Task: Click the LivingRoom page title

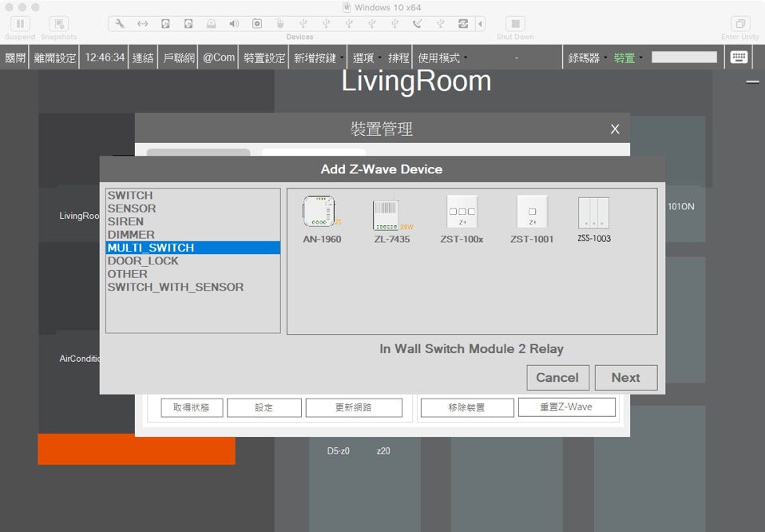Action: pos(416,81)
